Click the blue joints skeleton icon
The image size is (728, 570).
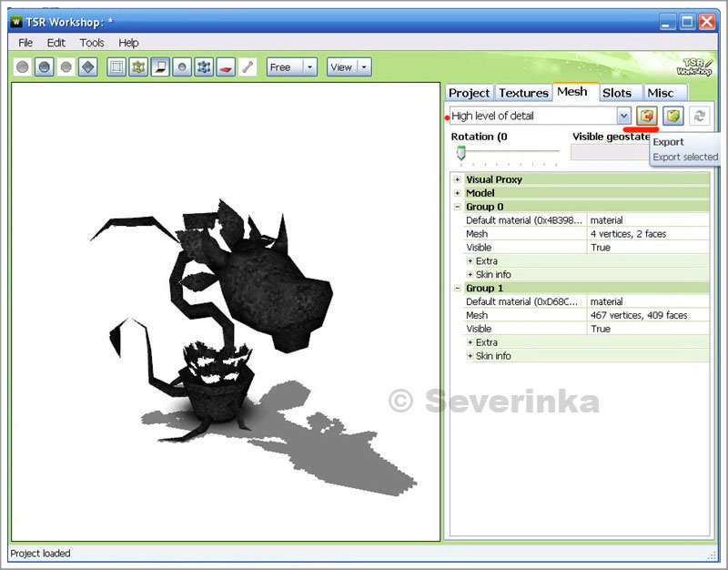click(204, 67)
